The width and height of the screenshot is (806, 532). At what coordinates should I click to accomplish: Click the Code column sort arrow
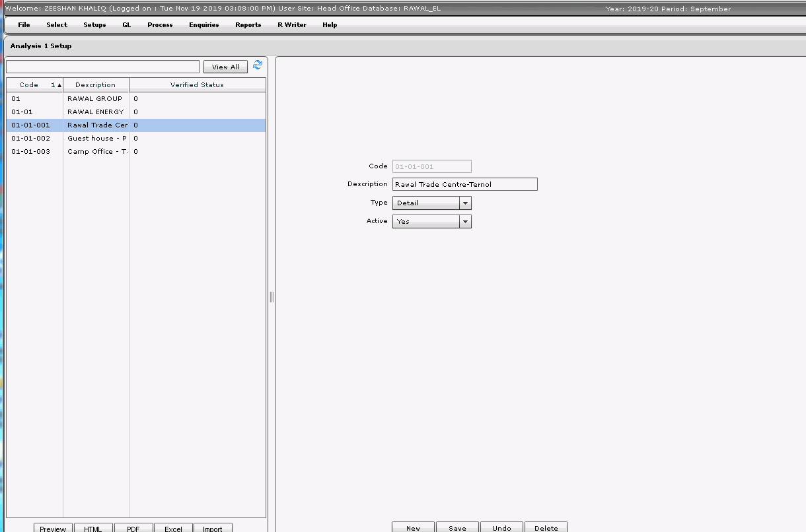(x=58, y=84)
